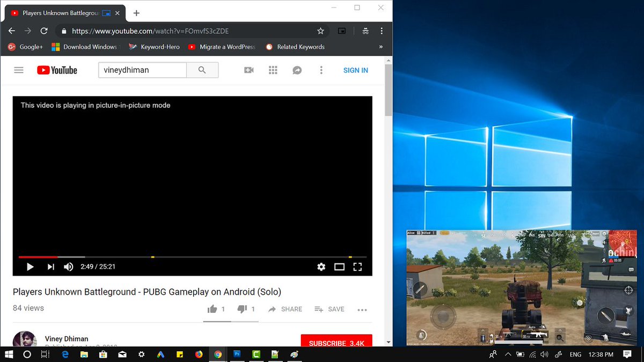Launch Microsoft Edge from taskbar
644x362 pixels.
tap(65, 354)
